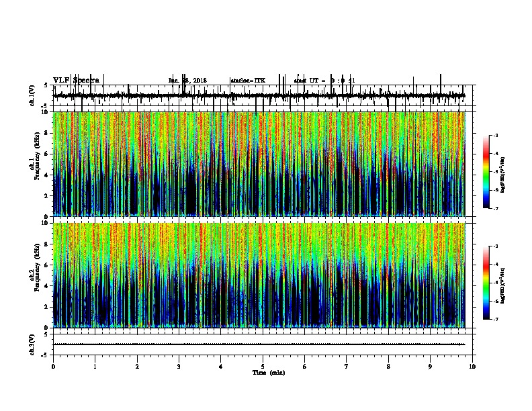Click the time axis tick label 1
The image size is (532, 411).
(95, 367)
